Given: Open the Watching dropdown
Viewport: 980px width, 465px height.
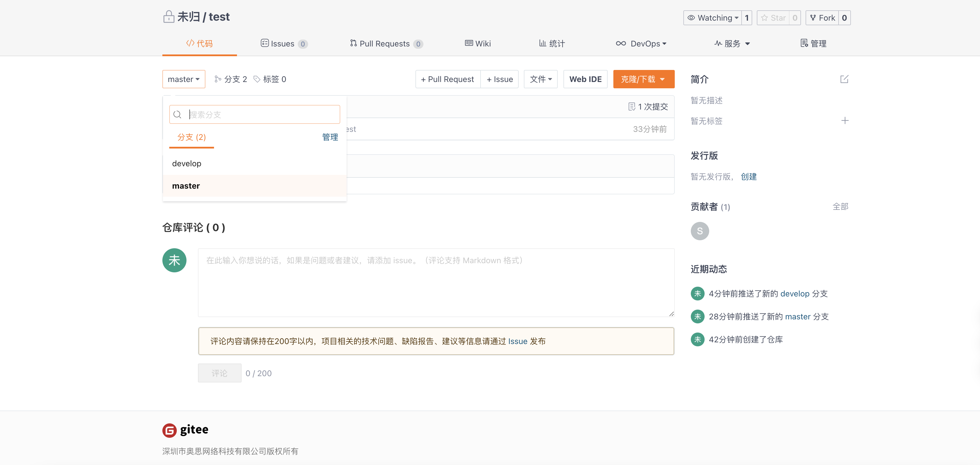Looking at the screenshot, I should [x=712, y=18].
